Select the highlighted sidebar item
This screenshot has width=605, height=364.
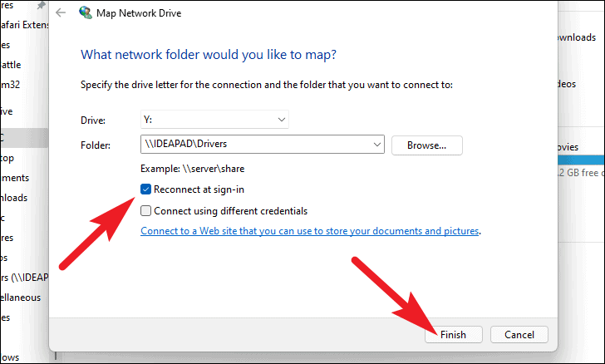pos(24,138)
